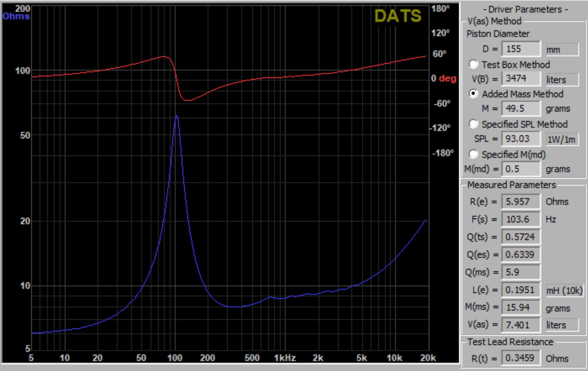Click the SPL value field
The width and height of the screenshot is (588, 371).
click(521, 139)
